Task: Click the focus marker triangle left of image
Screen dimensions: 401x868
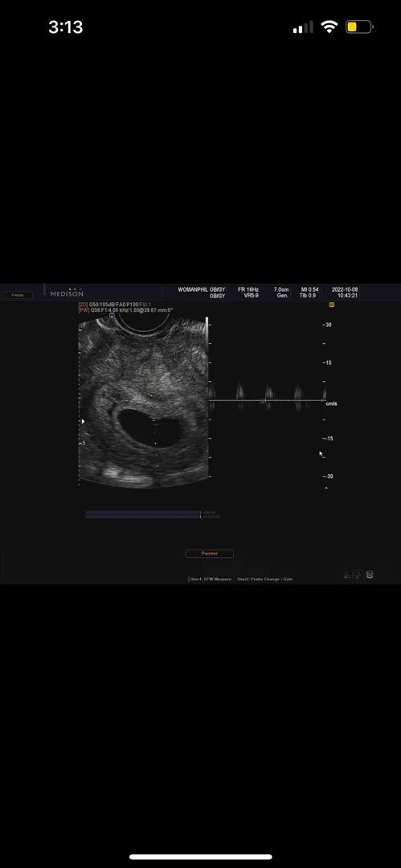Action: pos(84,422)
